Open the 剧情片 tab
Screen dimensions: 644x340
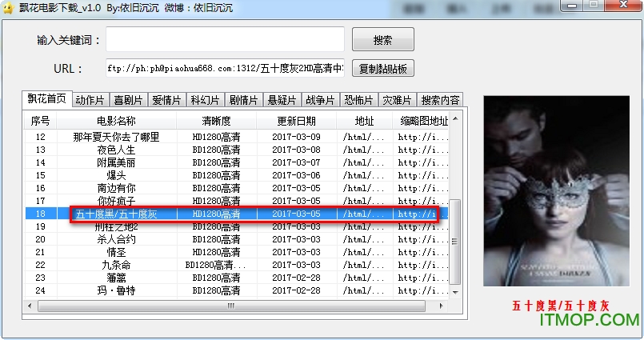pyautogui.click(x=243, y=100)
